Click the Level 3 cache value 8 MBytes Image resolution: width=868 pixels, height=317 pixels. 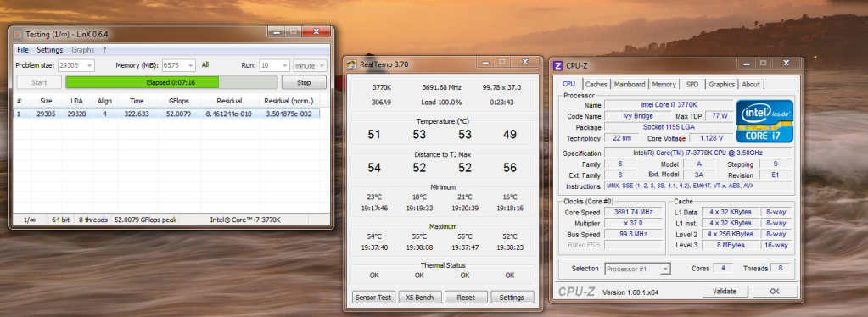pos(730,245)
